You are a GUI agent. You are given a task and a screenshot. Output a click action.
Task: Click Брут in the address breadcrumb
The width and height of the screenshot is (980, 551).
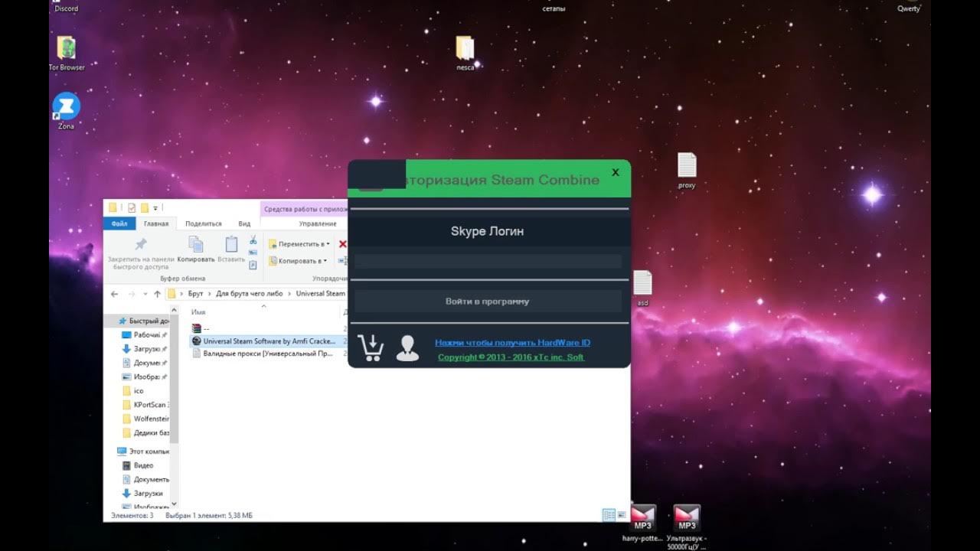[x=195, y=294]
